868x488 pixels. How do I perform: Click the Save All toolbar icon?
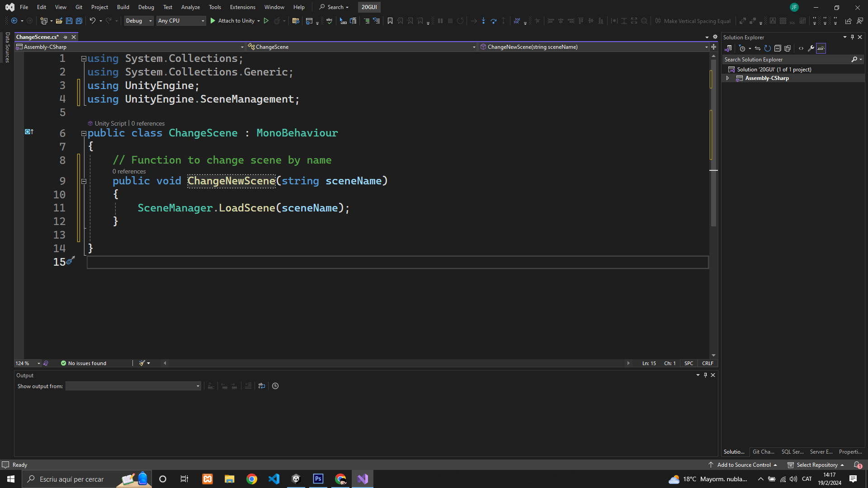pyautogui.click(x=79, y=21)
